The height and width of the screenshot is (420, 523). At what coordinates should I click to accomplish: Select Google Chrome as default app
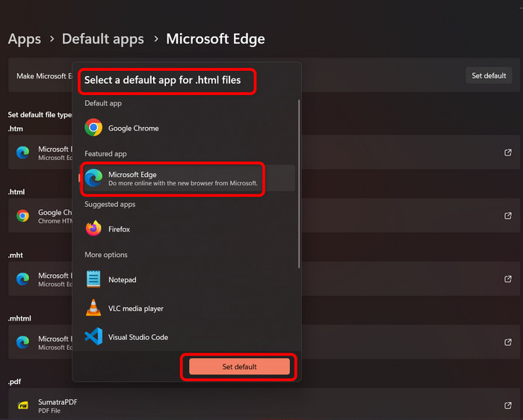coord(187,128)
